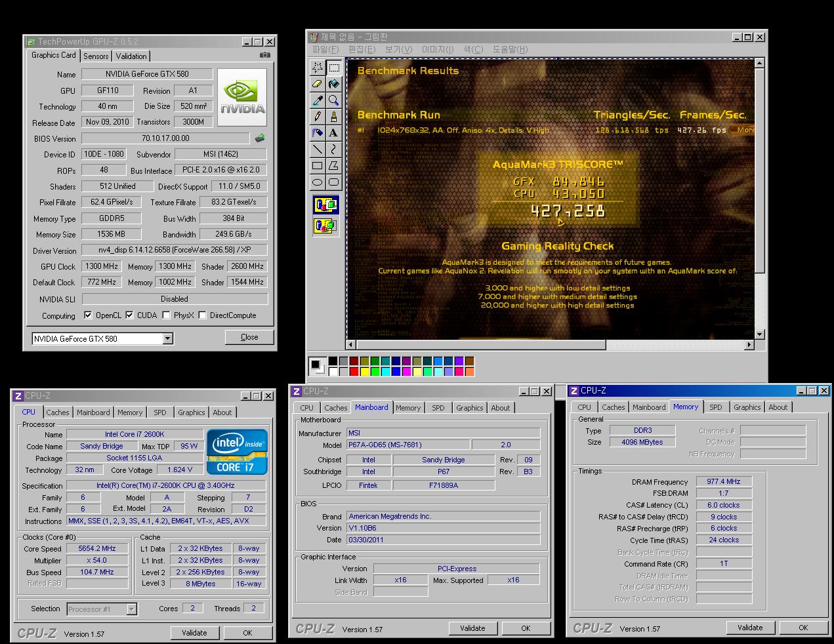
Task: Open the 파일(F) menu in Paint
Action: point(325,49)
